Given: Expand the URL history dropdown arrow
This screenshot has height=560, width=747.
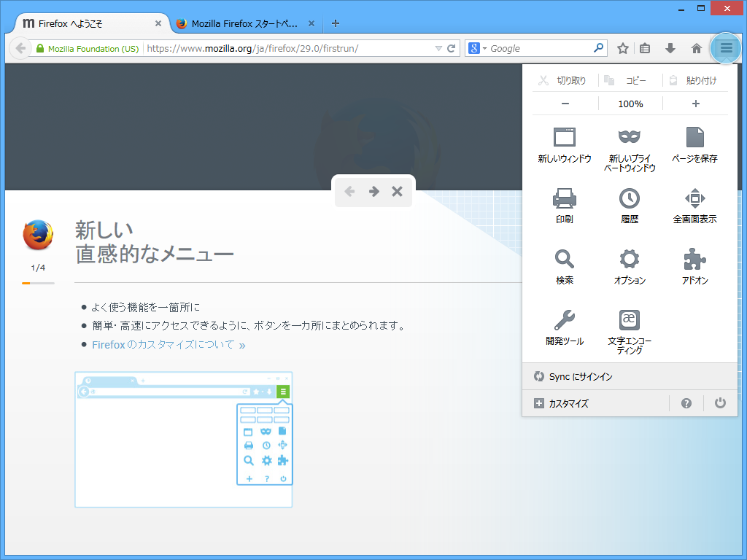Looking at the screenshot, I should (x=438, y=48).
